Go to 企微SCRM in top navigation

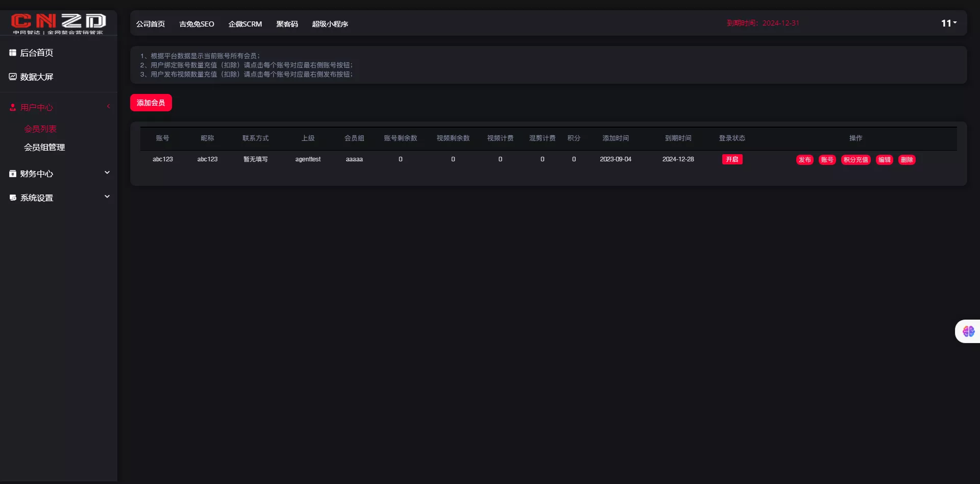(245, 24)
